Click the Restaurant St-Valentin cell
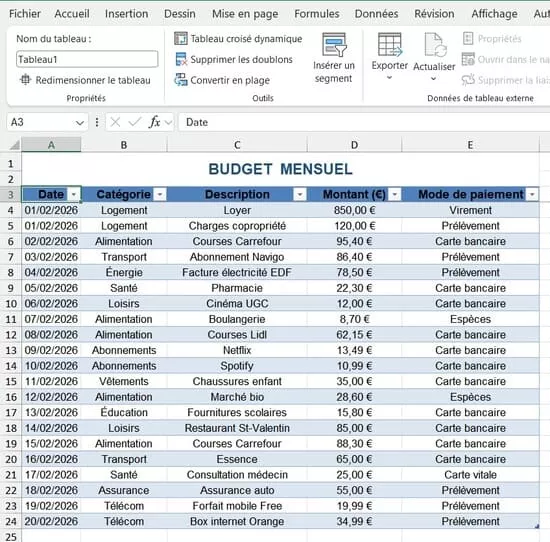This screenshot has height=542, width=550. [237, 428]
